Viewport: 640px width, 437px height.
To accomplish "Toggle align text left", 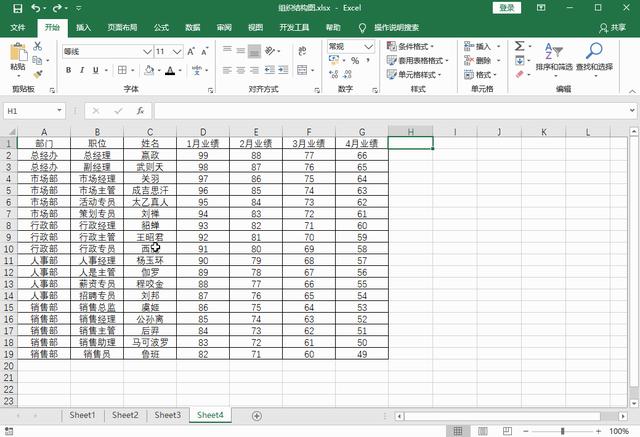I will point(227,70).
